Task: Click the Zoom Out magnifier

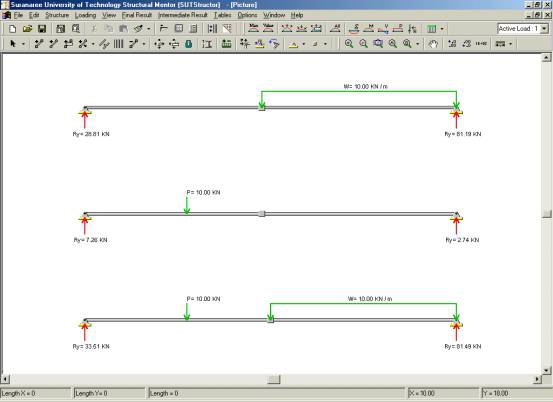Action: coord(363,44)
